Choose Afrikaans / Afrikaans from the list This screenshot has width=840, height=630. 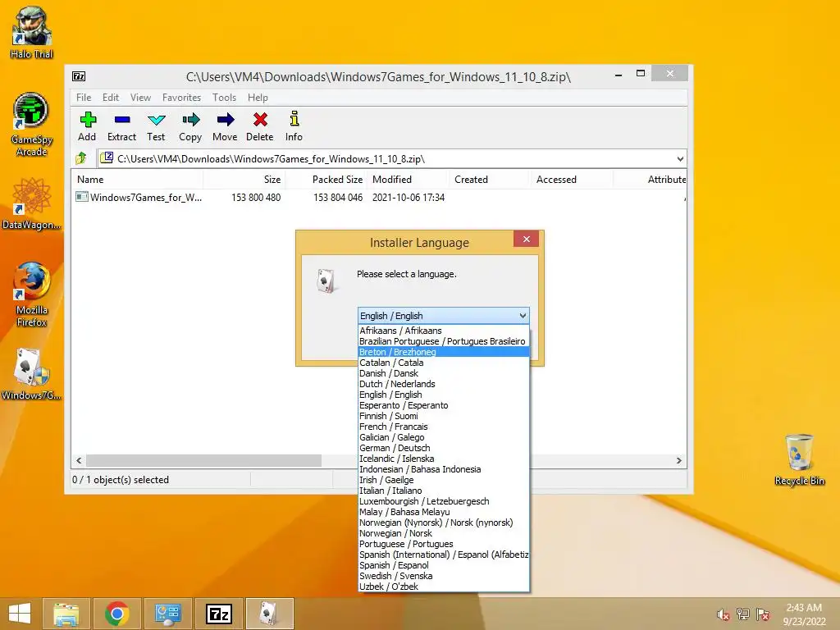(x=444, y=331)
